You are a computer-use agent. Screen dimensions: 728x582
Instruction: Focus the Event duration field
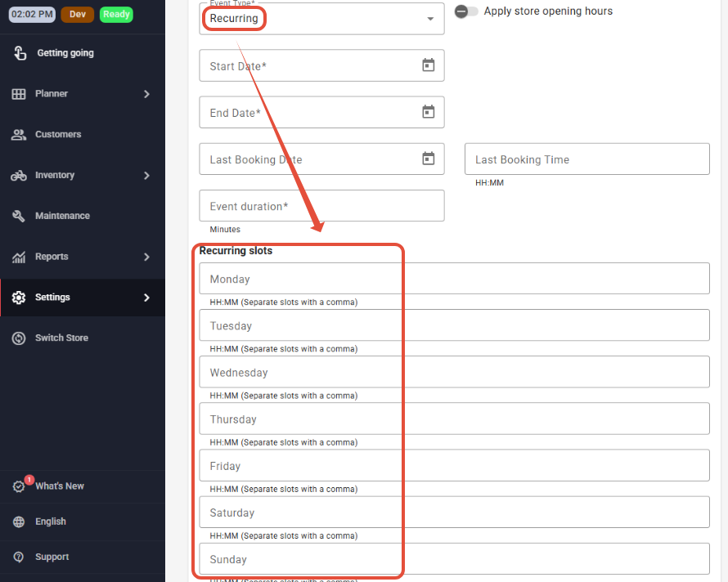321,206
